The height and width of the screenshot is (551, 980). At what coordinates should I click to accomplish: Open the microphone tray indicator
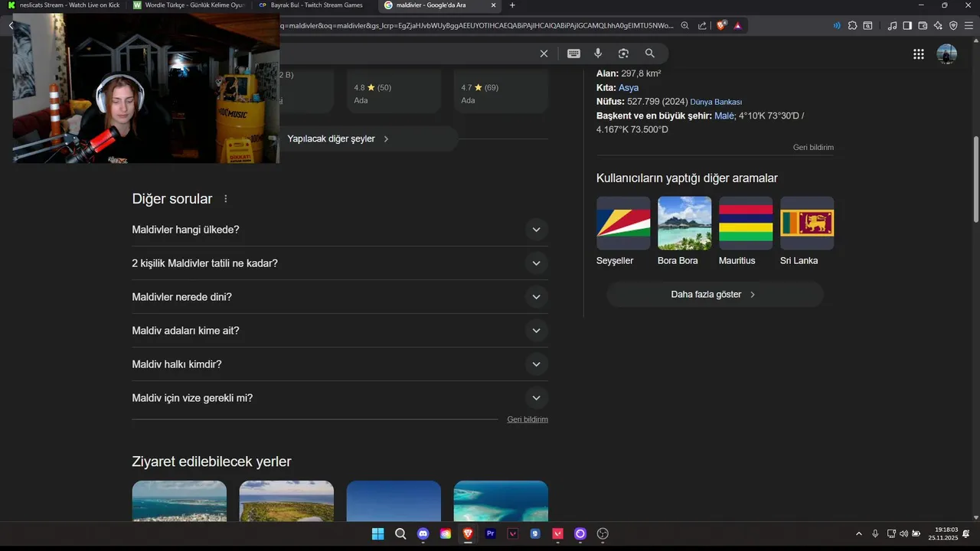(875, 533)
